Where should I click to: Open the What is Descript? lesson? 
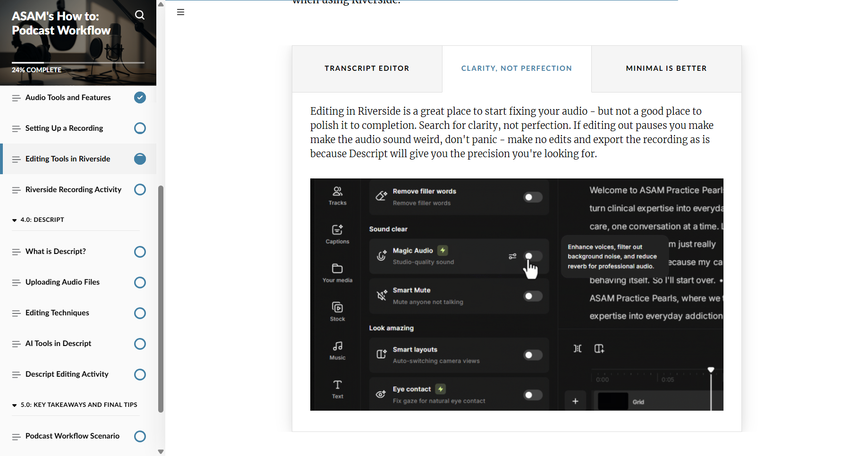coord(56,251)
